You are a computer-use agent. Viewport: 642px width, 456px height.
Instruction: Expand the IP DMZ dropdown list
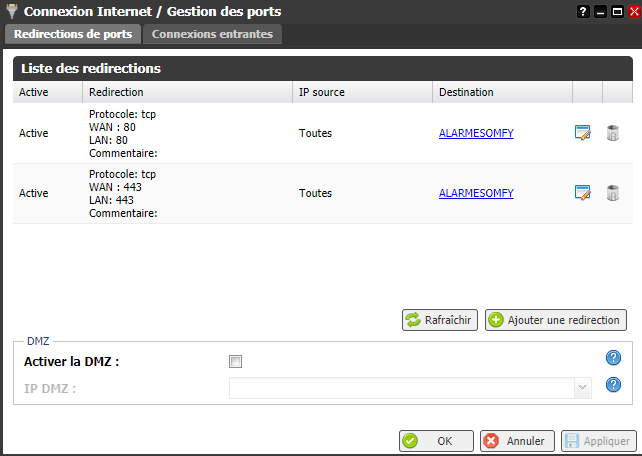pos(581,387)
